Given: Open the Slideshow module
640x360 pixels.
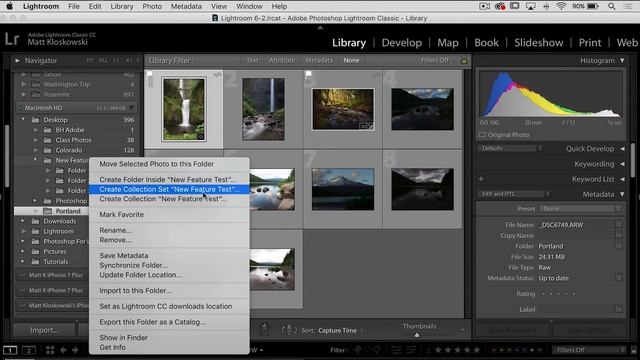Looking at the screenshot, I should pyautogui.click(x=538, y=43).
